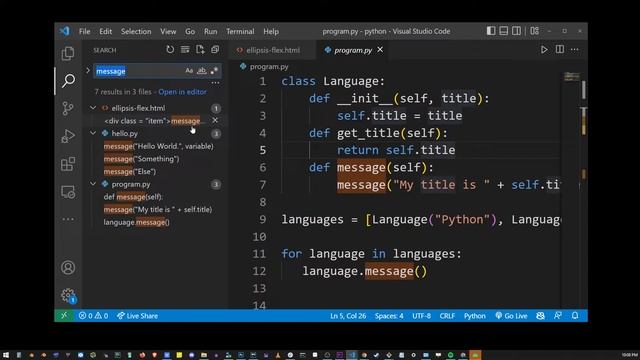Open the Accounts menu
The image size is (640, 360).
point(68,268)
